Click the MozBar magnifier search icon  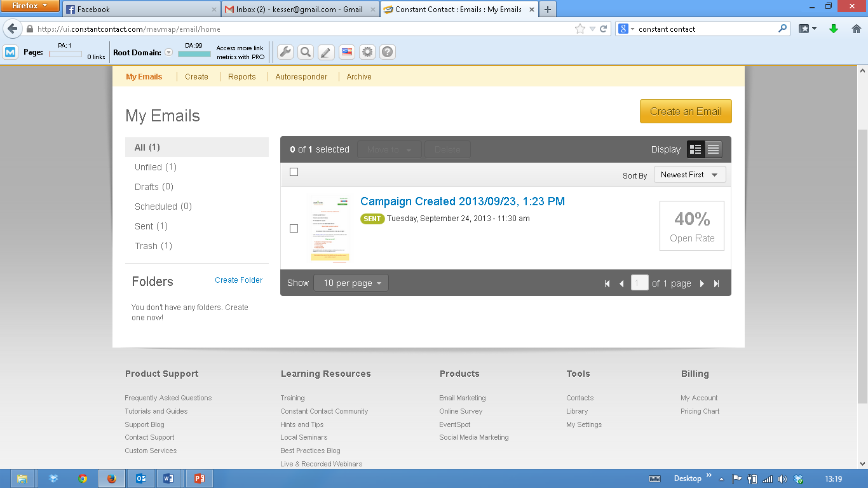point(306,52)
